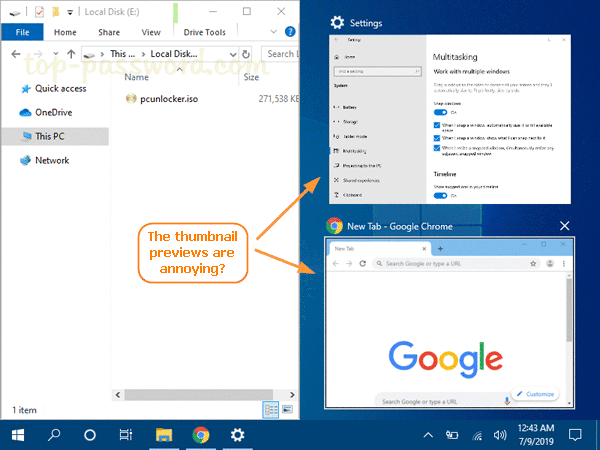
Task: Open address bar history dropdown
Action: click(x=238, y=54)
